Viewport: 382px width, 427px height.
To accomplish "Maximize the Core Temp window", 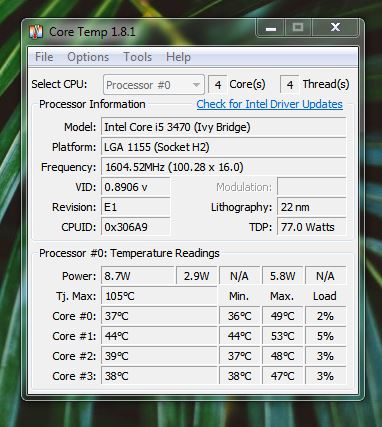I will pyautogui.click(x=298, y=28).
